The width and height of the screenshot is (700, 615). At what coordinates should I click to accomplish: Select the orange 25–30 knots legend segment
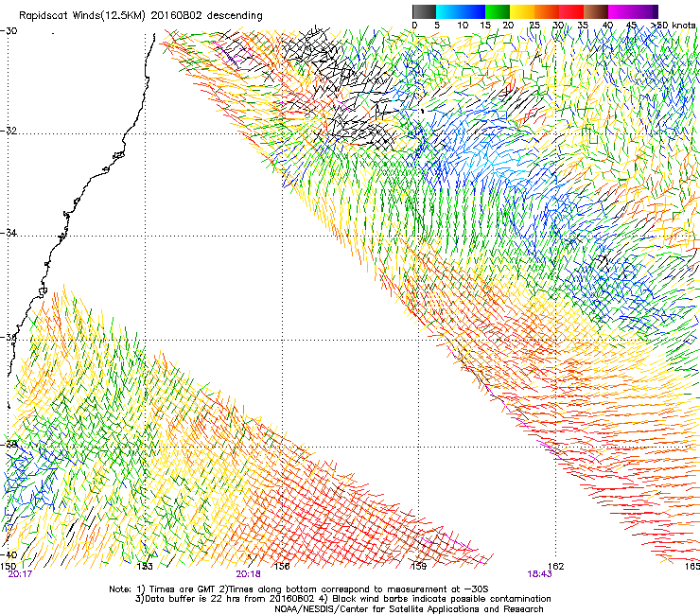pos(547,11)
